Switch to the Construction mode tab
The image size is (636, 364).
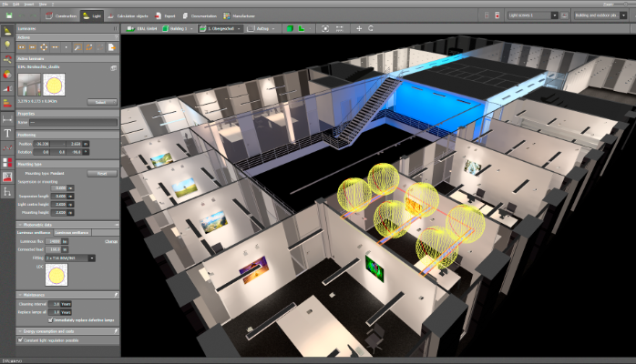click(x=57, y=15)
